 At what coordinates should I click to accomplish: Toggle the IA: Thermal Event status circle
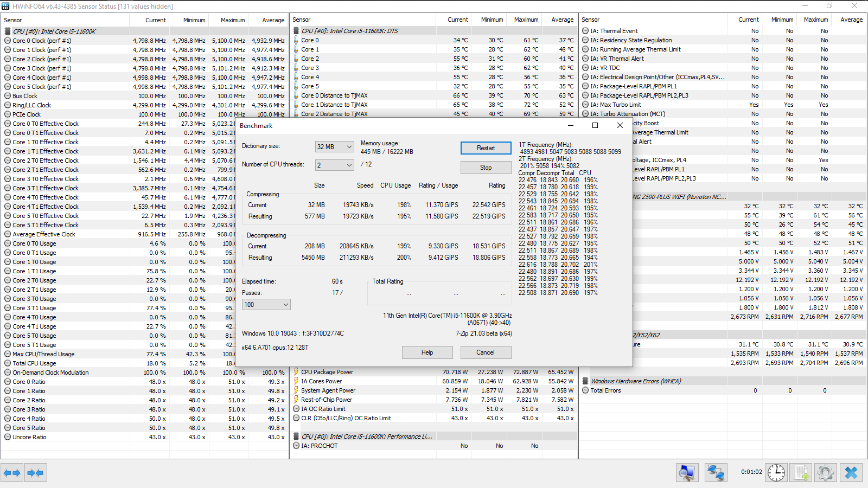[x=585, y=31]
